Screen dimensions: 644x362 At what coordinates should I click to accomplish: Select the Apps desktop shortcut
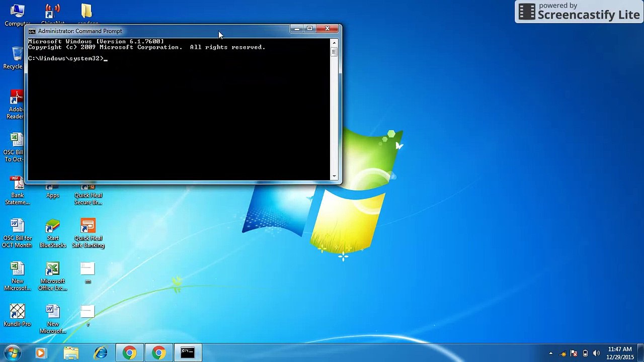coord(52,191)
